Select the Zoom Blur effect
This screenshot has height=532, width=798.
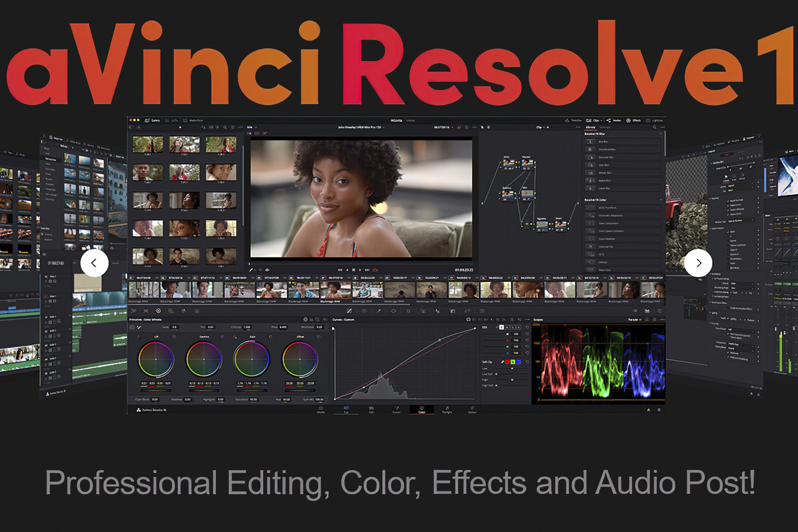[622, 188]
